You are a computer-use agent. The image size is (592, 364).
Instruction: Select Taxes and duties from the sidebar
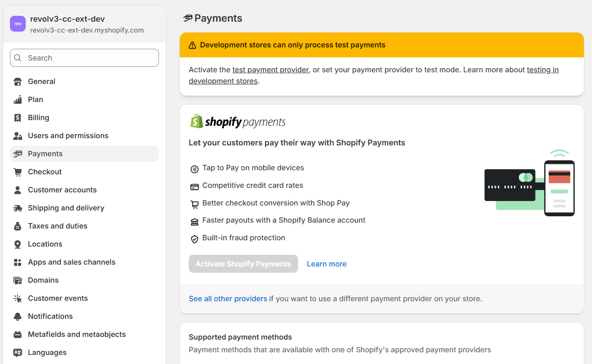(57, 226)
